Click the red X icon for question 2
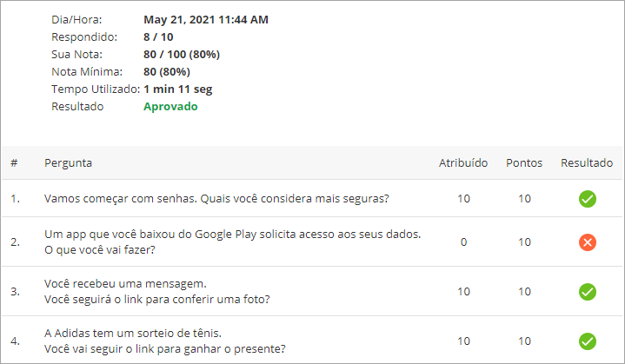Image resolution: width=625 pixels, height=364 pixels. 587,242
